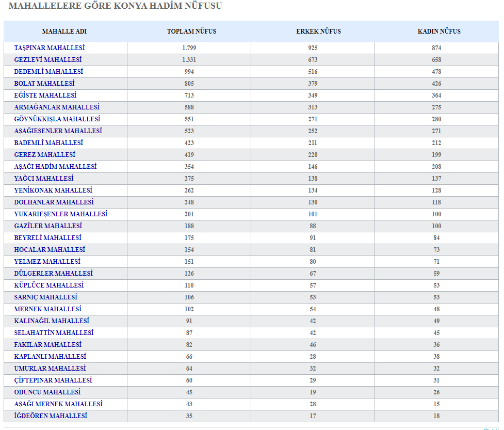The width and height of the screenshot is (504, 430).
Task: Click the KADIN NÜFUS column header
Action: 439,31
